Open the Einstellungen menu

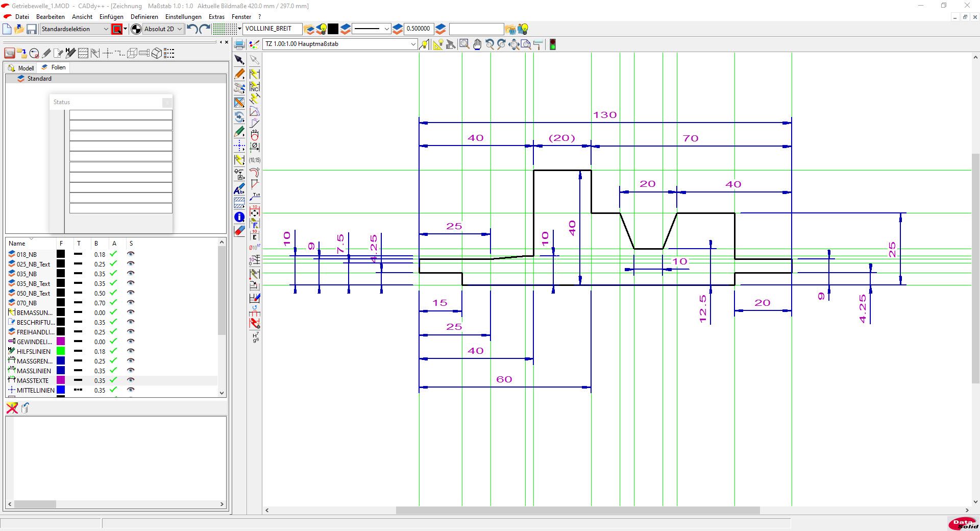tap(183, 17)
